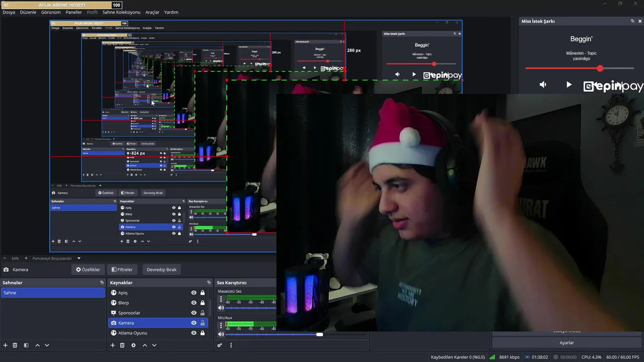Float the Sahneler dock panel

point(102,283)
